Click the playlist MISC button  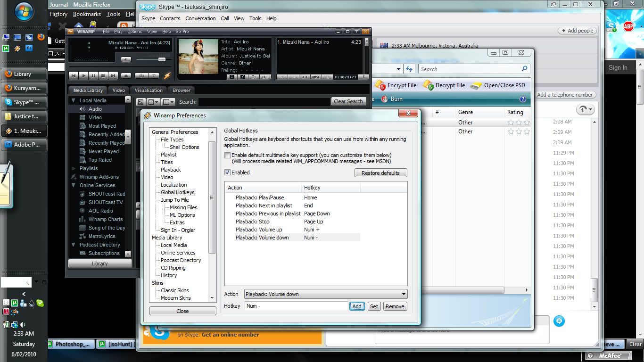pos(316,77)
